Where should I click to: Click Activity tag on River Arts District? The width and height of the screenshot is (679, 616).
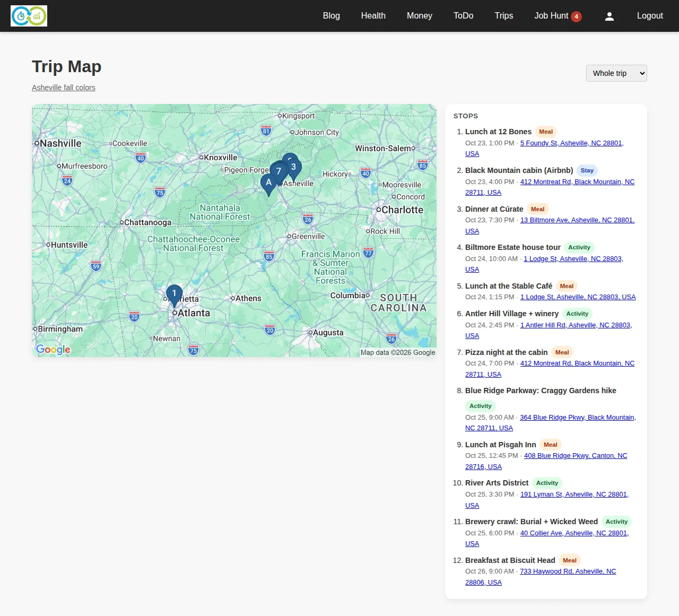(x=547, y=483)
